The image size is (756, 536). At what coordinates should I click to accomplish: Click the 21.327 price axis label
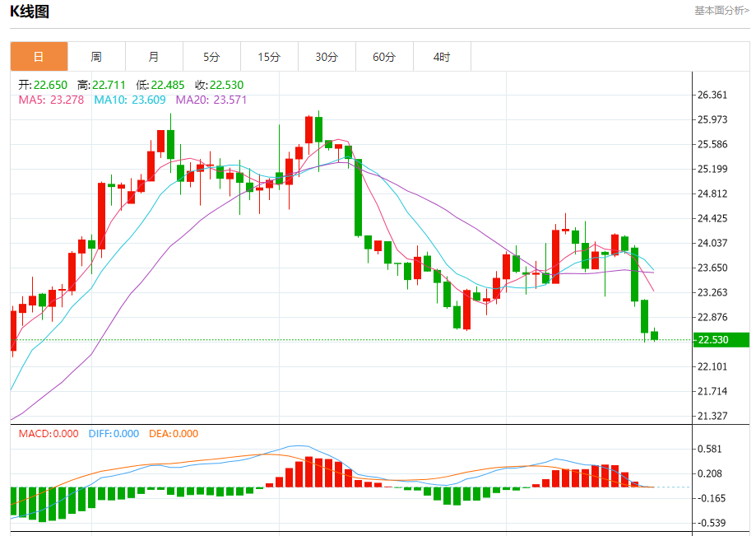click(712, 416)
